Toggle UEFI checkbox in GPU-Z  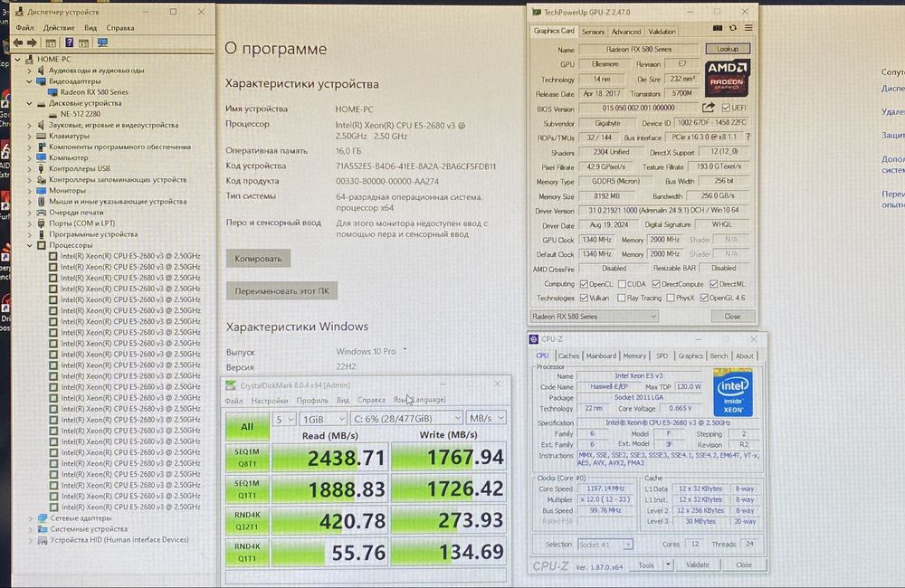pos(726,108)
